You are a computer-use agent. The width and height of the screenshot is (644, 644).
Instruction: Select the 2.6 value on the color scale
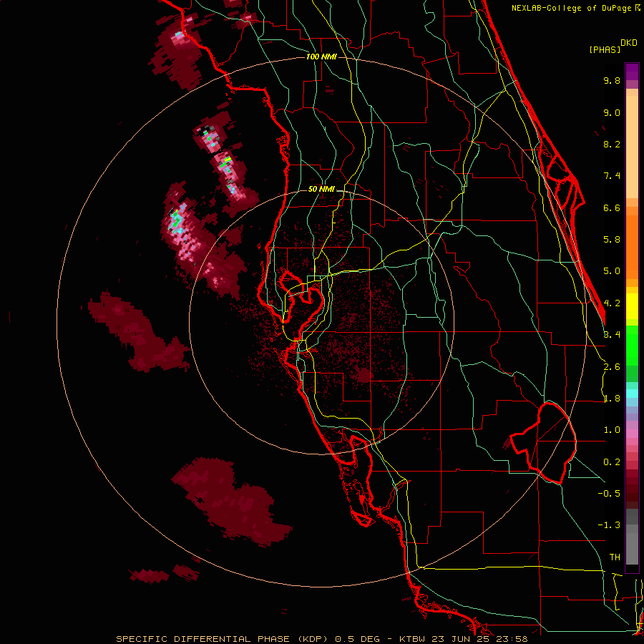pyautogui.click(x=612, y=367)
